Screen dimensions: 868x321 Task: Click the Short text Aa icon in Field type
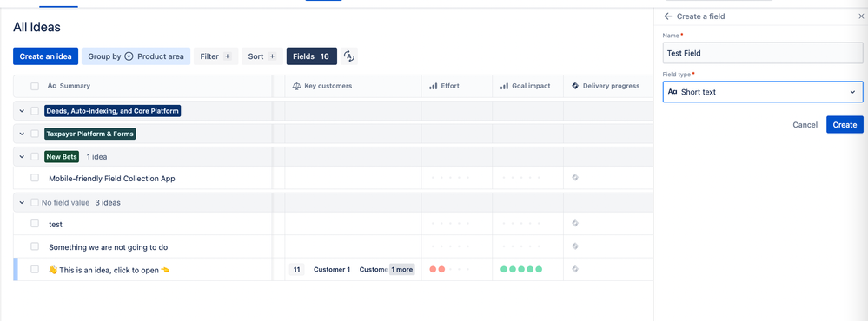[673, 92]
